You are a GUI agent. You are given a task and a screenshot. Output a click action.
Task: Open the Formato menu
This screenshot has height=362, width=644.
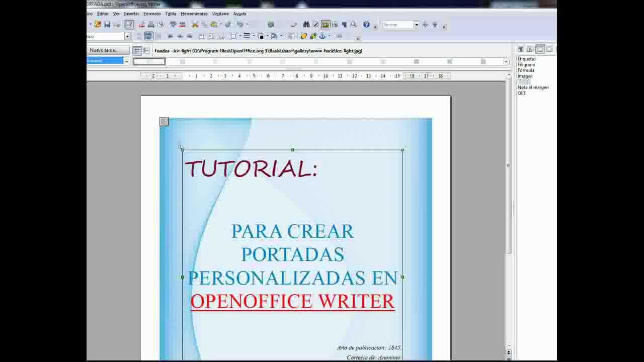click(x=152, y=14)
